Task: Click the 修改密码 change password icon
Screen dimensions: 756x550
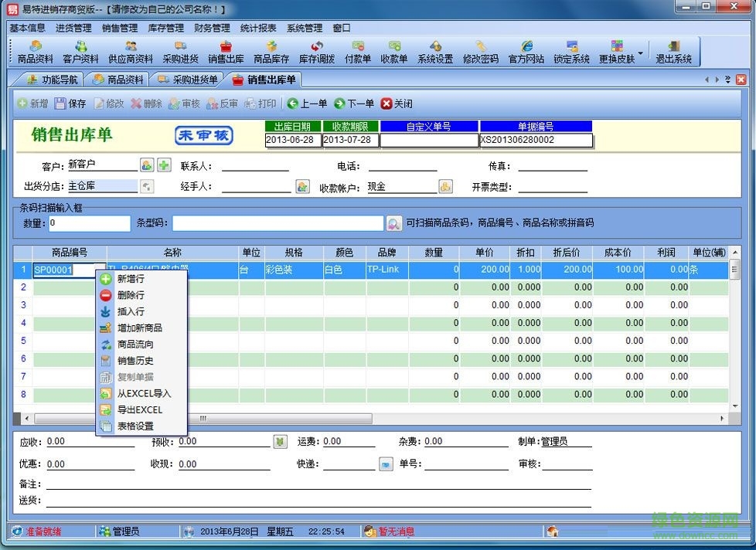Action: pyautogui.click(x=481, y=52)
